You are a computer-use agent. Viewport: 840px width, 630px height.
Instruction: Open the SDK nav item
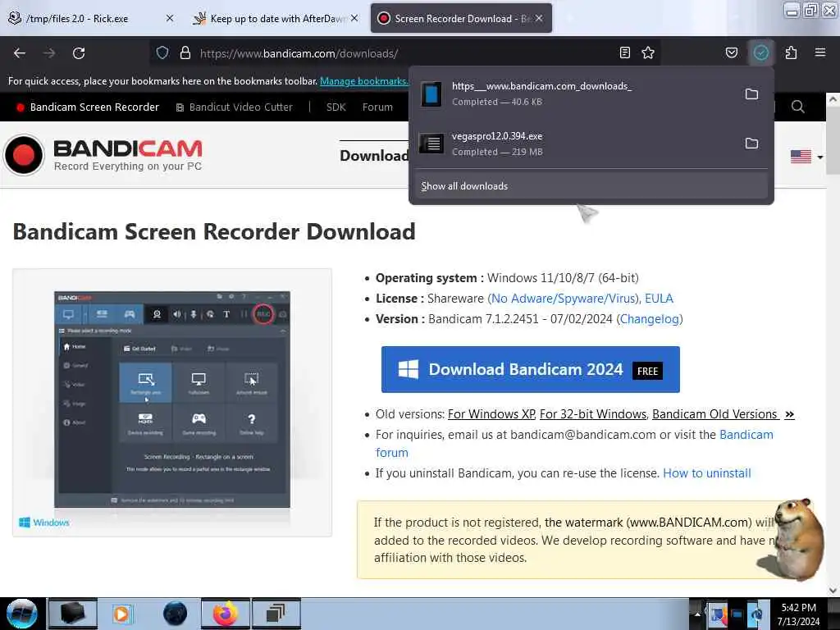tap(336, 107)
